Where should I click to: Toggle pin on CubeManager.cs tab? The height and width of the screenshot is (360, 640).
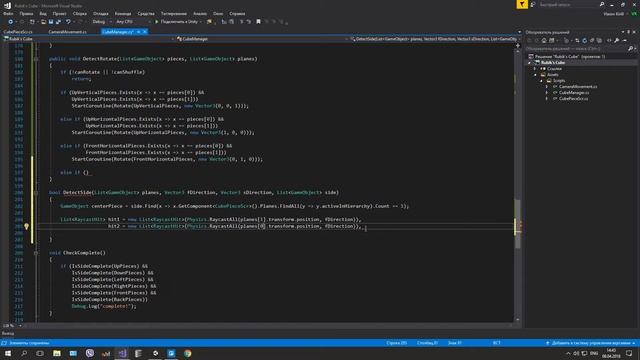click(138, 32)
